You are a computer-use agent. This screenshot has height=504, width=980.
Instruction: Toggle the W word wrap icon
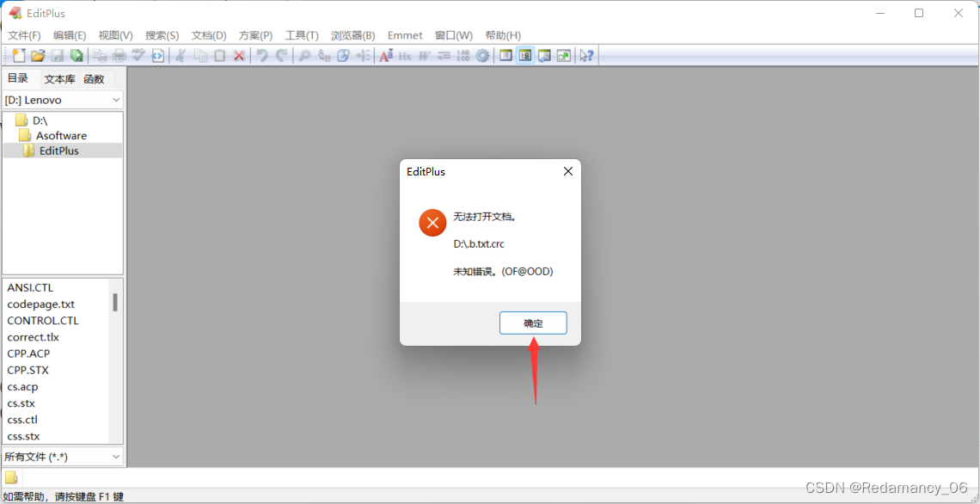pos(425,56)
